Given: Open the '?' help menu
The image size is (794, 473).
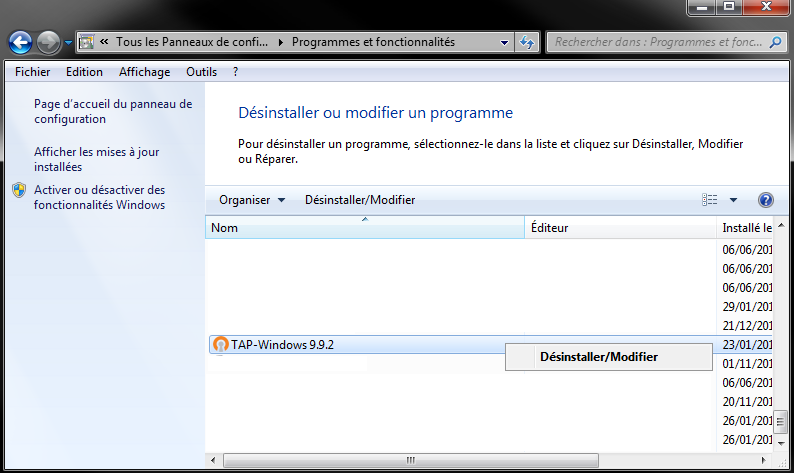Looking at the screenshot, I should [x=235, y=72].
